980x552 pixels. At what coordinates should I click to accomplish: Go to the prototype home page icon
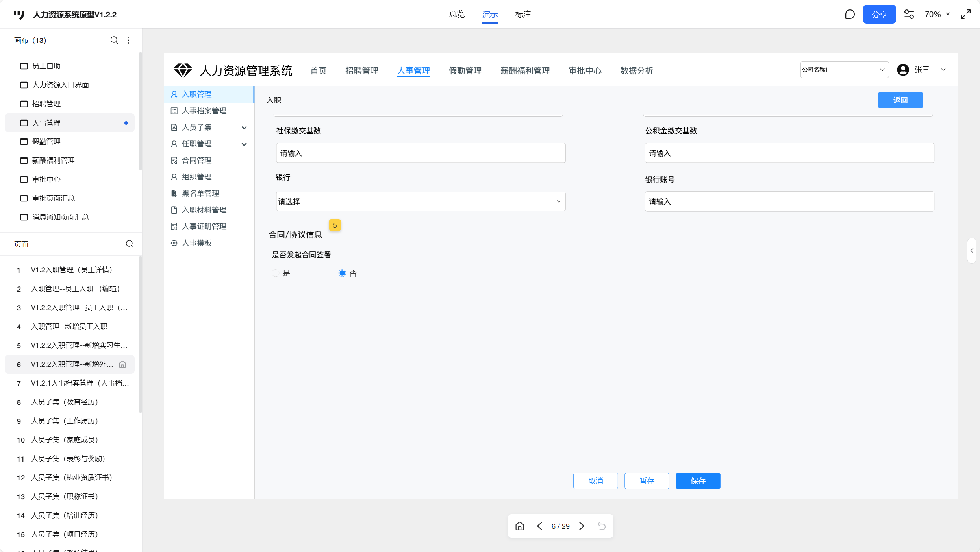[520, 526]
